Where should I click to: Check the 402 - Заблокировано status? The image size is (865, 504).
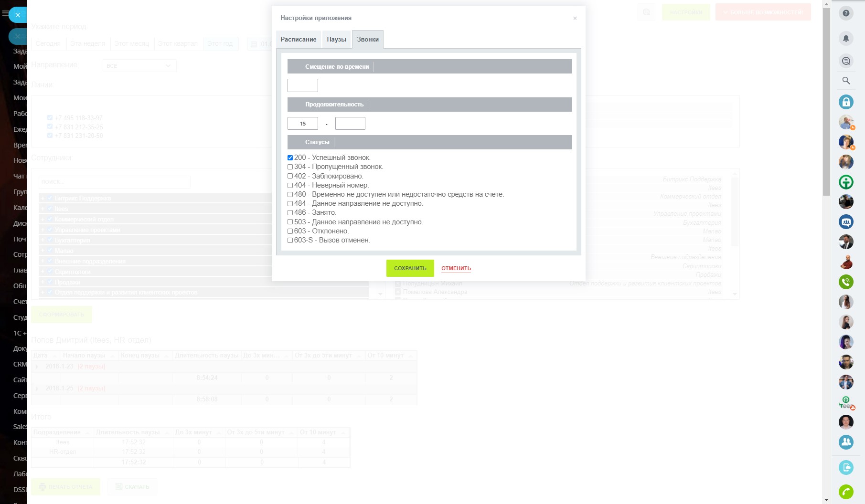290,176
